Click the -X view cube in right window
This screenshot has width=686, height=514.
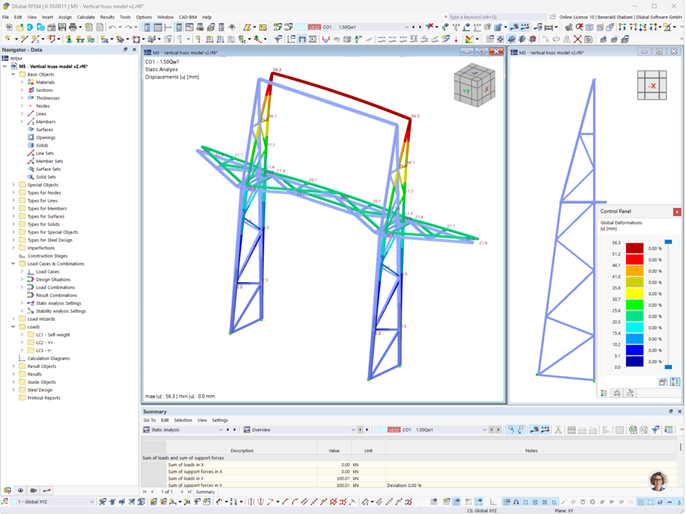coord(652,85)
